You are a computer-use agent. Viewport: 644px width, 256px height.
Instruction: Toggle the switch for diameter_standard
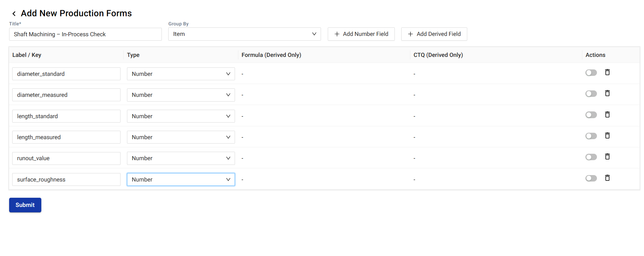(x=591, y=73)
